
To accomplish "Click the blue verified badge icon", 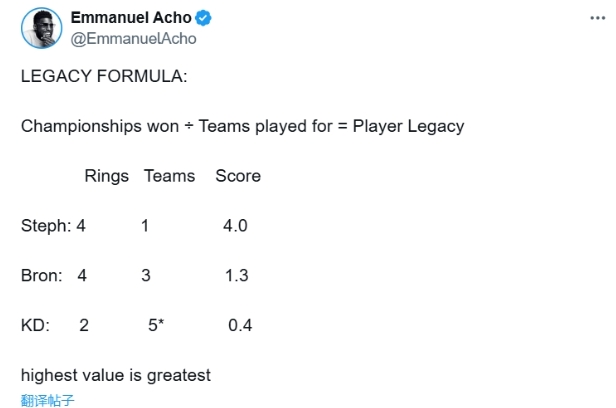I will pyautogui.click(x=203, y=18).
